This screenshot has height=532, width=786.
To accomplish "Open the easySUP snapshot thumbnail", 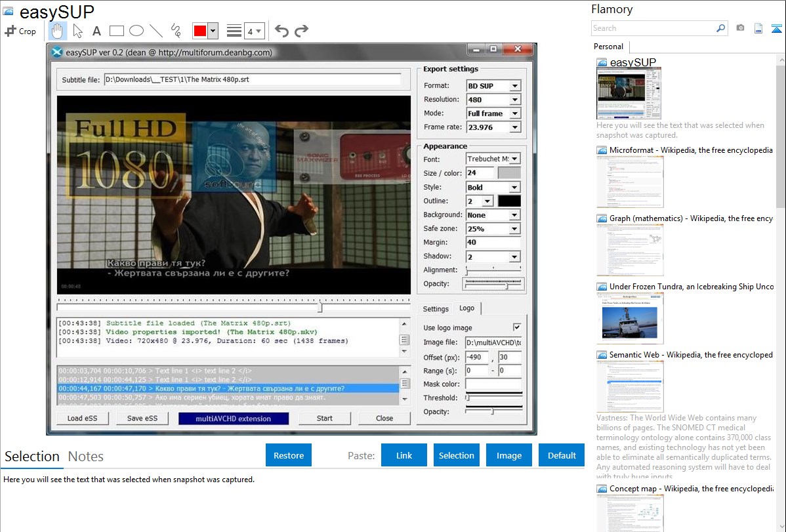I will [x=629, y=94].
